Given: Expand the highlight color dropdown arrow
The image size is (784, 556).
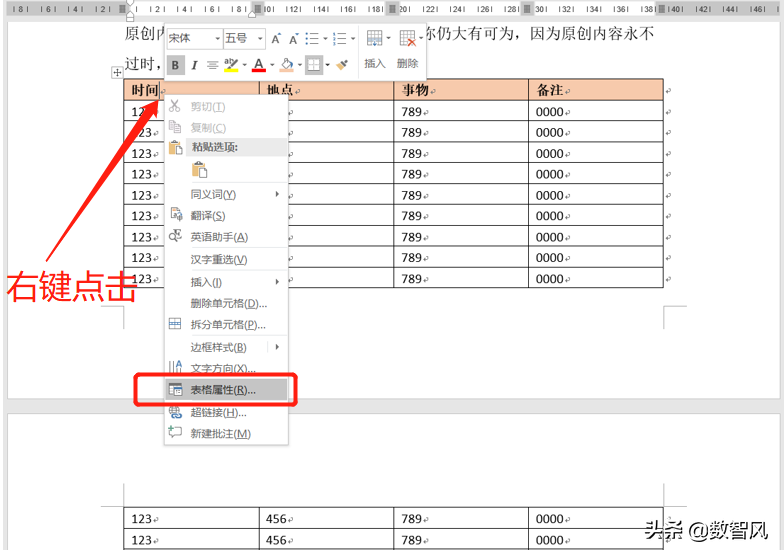Looking at the screenshot, I should [x=244, y=65].
